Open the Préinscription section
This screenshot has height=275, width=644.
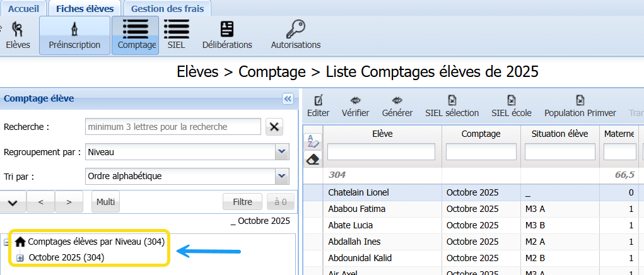(x=74, y=35)
